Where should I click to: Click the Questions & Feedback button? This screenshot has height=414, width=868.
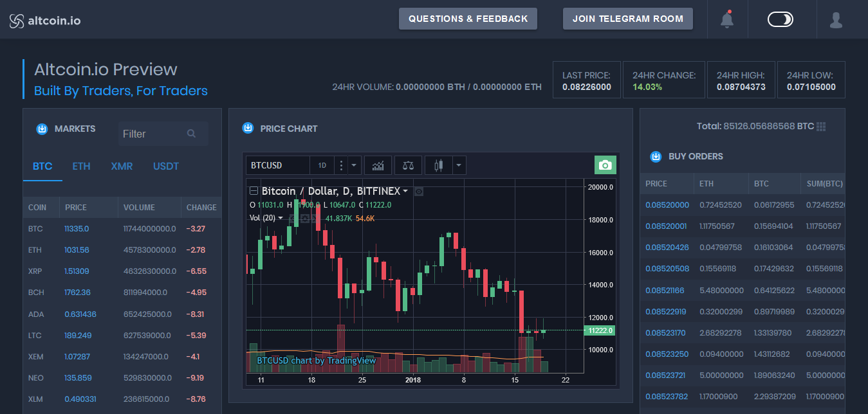coord(468,19)
